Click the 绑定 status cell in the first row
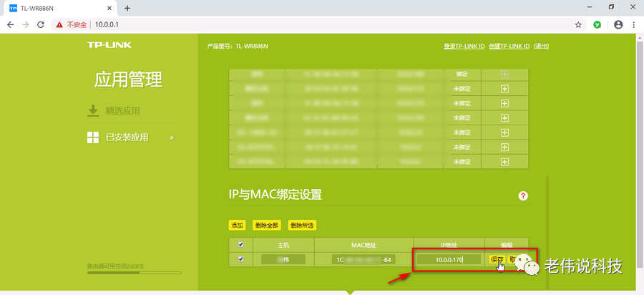Viewport: 644px width, 295px height. [462, 74]
